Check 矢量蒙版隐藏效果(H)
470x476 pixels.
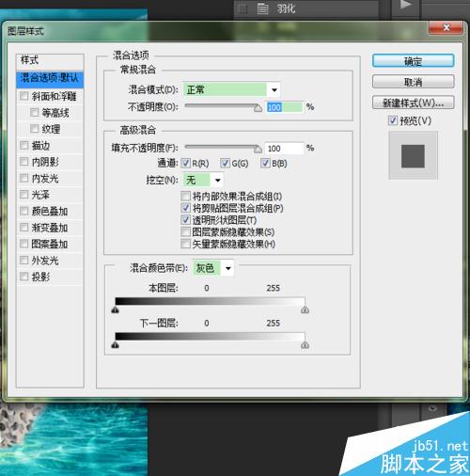[185, 244]
